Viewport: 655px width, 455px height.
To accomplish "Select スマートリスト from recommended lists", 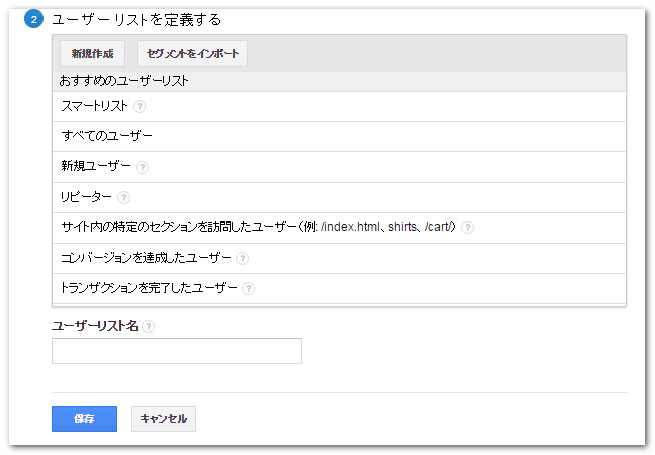I will tap(94, 107).
